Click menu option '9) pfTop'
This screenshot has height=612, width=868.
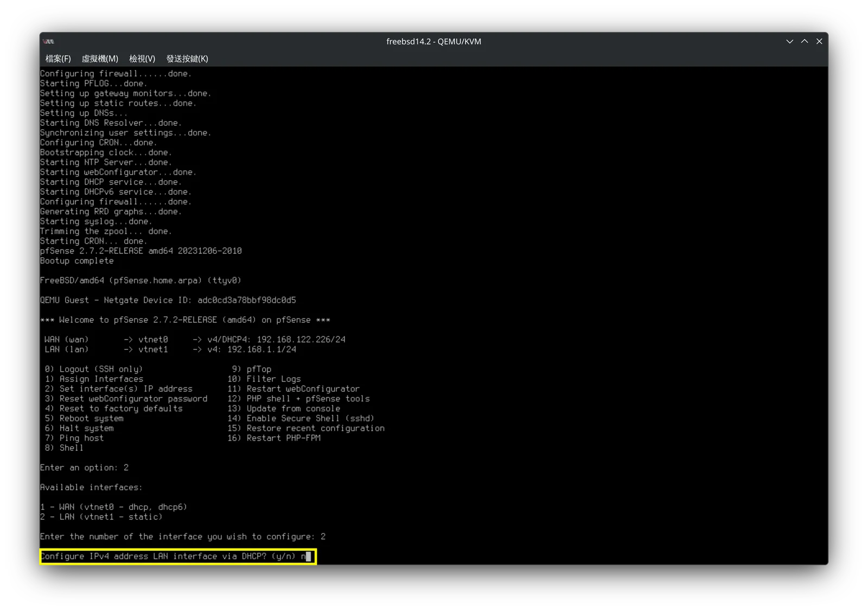coord(252,369)
